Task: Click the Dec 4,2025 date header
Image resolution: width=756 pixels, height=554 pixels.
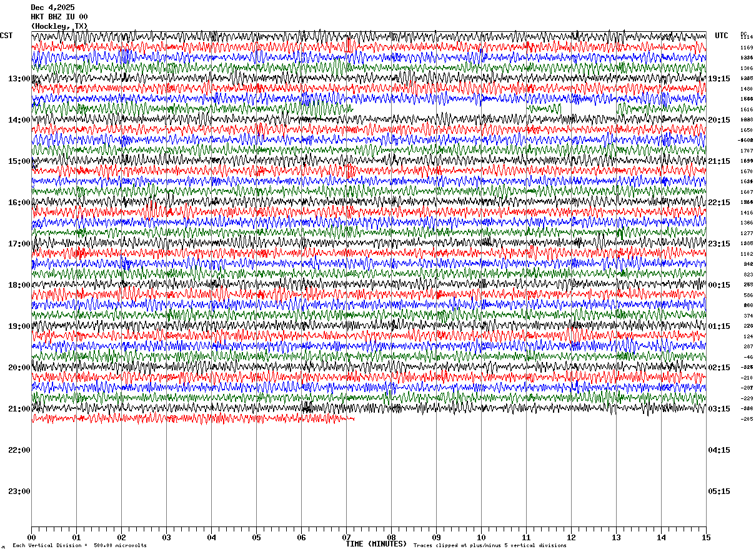Action: pyautogui.click(x=52, y=8)
